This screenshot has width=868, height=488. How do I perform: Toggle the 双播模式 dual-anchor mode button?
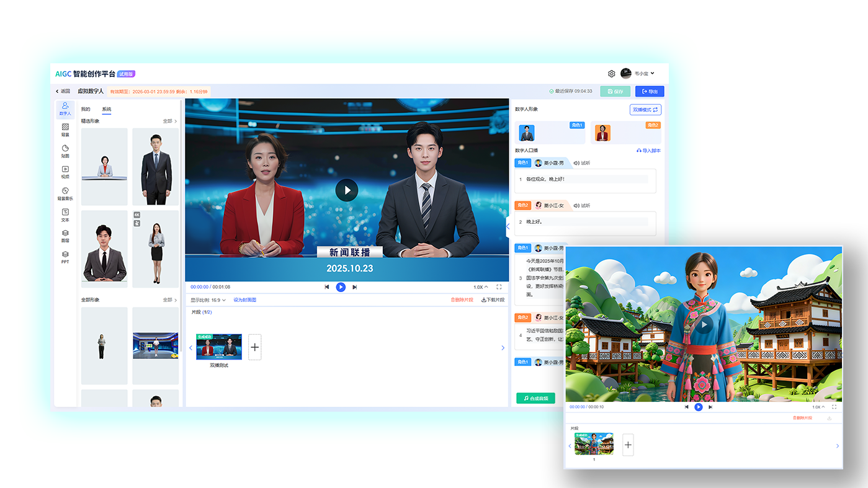click(645, 110)
